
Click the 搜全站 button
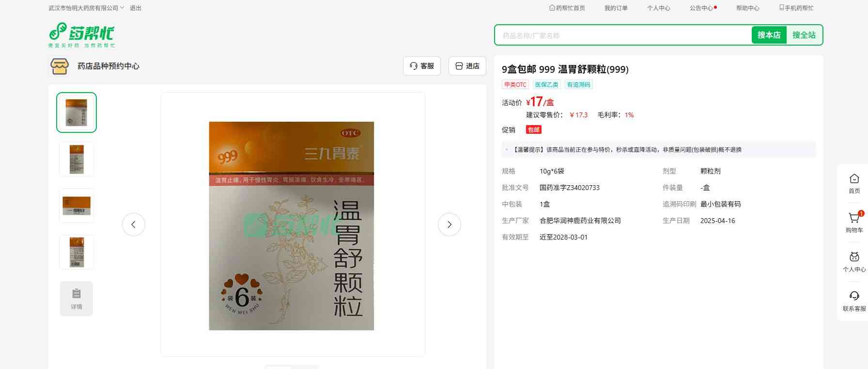[x=804, y=35]
